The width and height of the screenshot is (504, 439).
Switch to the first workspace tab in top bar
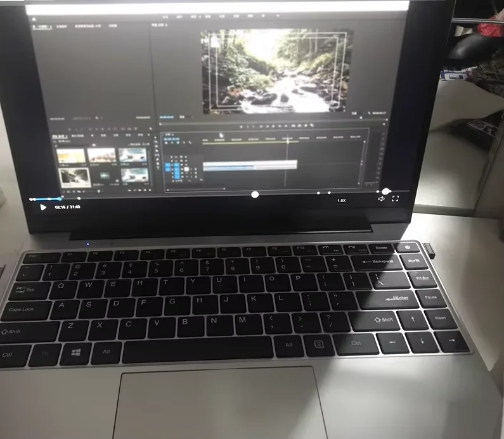pos(165,16)
